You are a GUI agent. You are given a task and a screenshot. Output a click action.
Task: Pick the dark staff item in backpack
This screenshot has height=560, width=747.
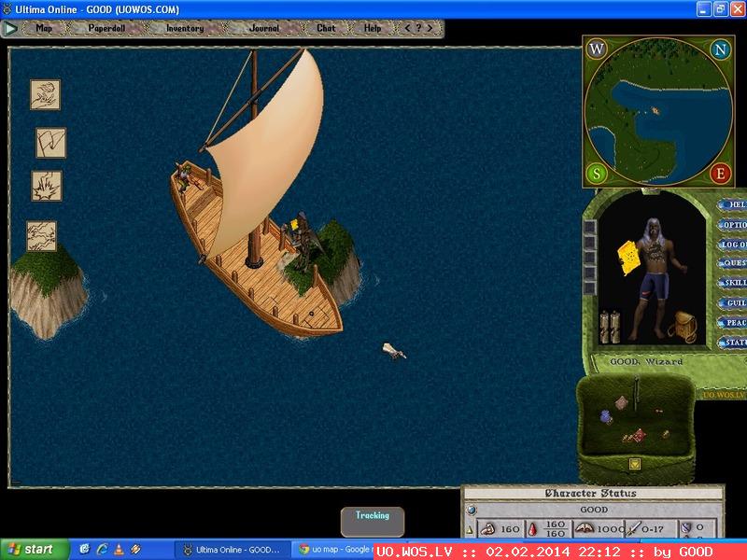pos(636,392)
